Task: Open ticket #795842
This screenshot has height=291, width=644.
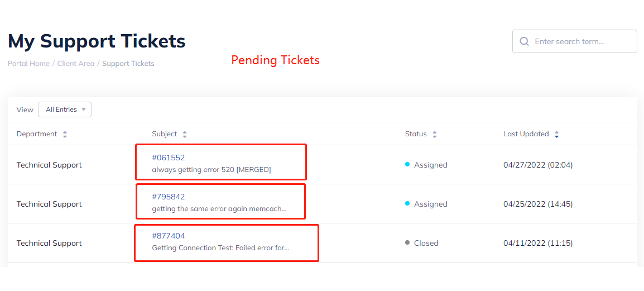Action: pyautogui.click(x=169, y=197)
